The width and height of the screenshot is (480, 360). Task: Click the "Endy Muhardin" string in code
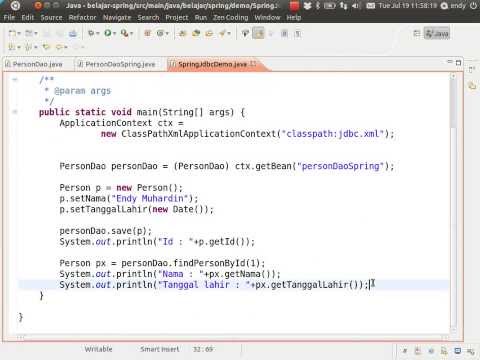point(150,199)
